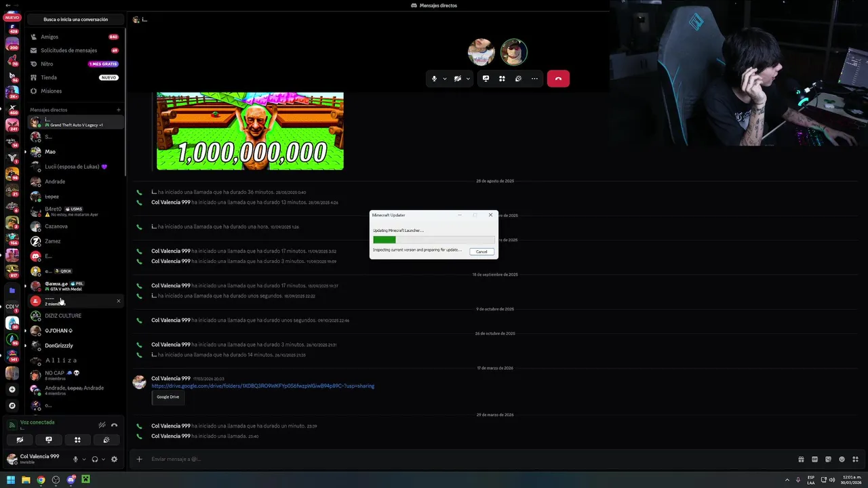The width and height of the screenshot is (868, 488).
Task: Open output device arrow next to headphones
Action: coord(103,459)
